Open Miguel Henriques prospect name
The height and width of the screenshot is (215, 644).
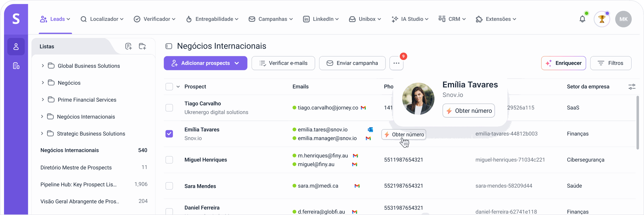pyautogui.click(x=206, y=160)
